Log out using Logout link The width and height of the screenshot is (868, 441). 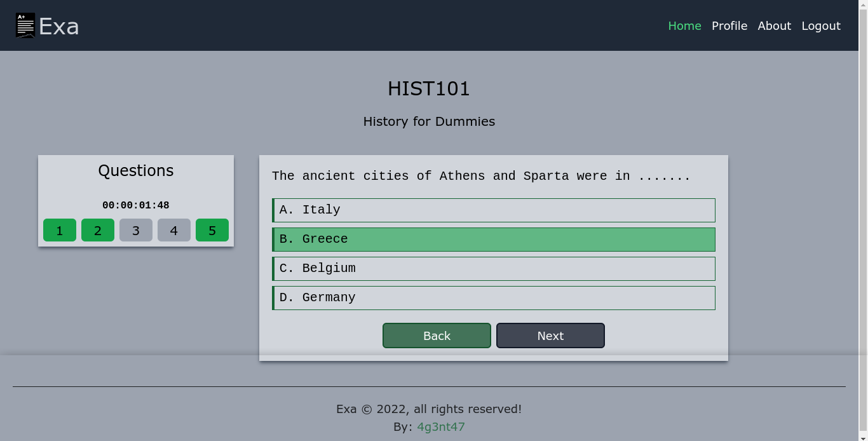tap(820, 26)
